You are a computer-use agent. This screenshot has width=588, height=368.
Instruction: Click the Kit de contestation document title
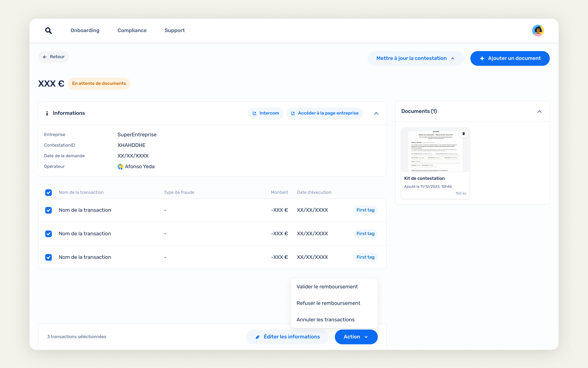pos(424,178)
